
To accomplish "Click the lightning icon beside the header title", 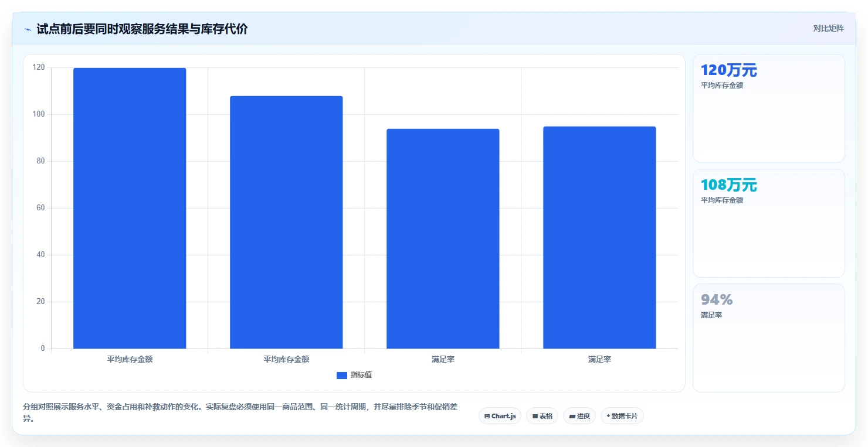I will click(28, 29).
